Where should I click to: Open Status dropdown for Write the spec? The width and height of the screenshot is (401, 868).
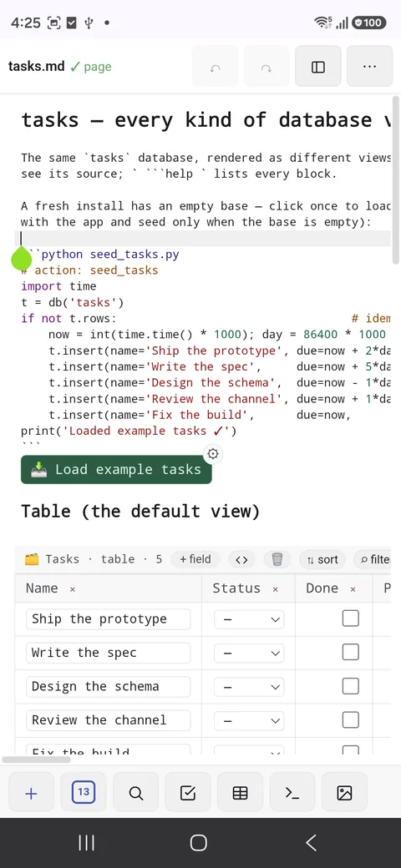pyautogui.click(x=249, y=654)
